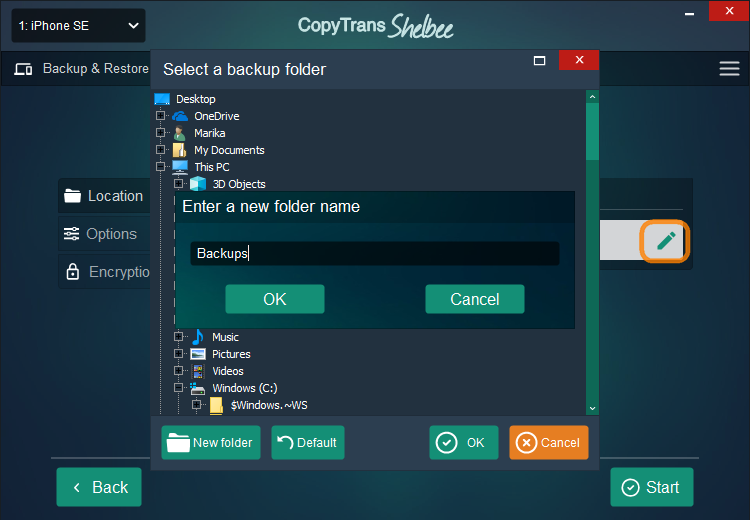Select the Desktop tree item
Screen dimensions: 750x520
click(x=196, y=99)
